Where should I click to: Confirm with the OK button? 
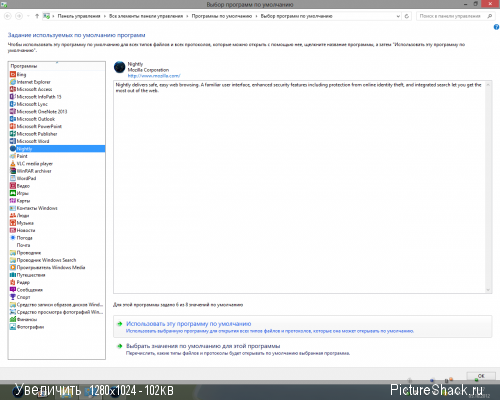click(481, 376)
